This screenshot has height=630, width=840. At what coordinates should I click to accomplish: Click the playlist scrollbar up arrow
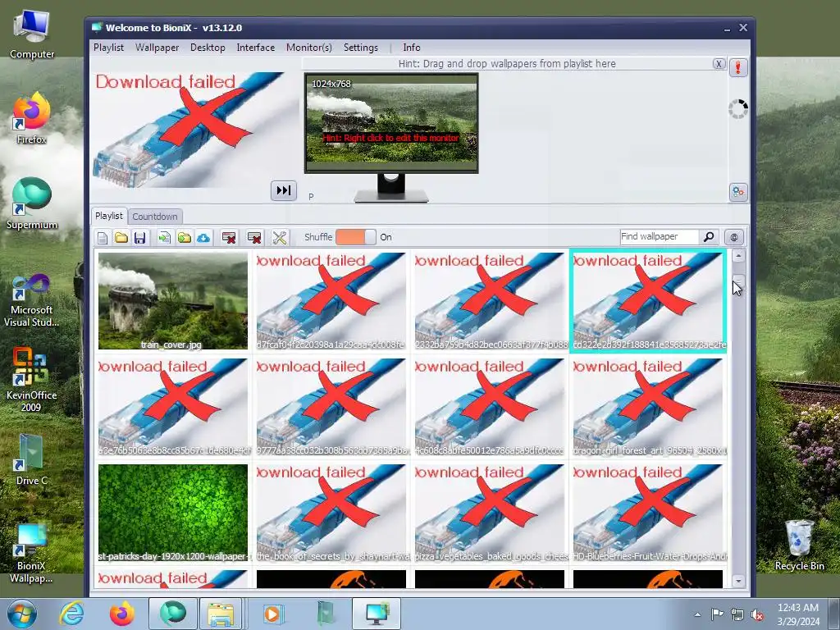click(738, 256)
